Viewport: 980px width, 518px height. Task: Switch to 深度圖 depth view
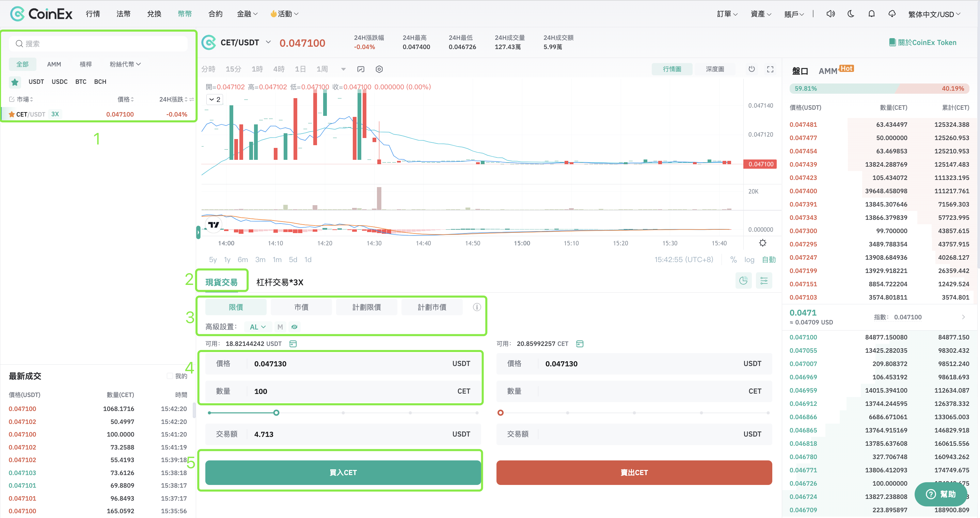[715, 69]
